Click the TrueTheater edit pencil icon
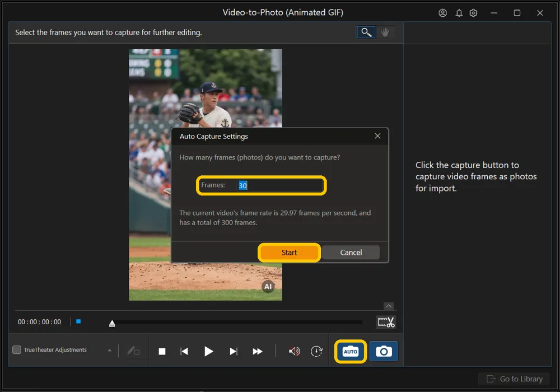 pyautogui.click(x=133, y=351)
